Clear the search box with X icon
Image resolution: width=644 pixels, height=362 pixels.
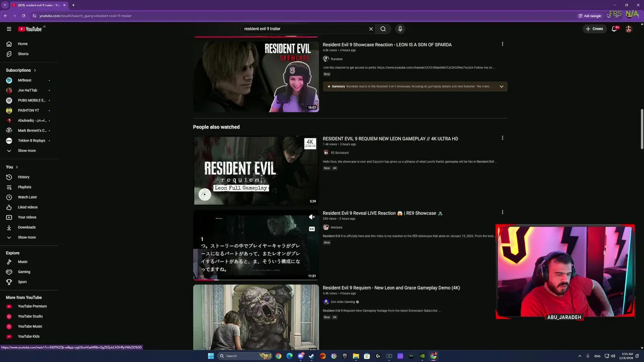pyautogui.click(x=371, y=29)
